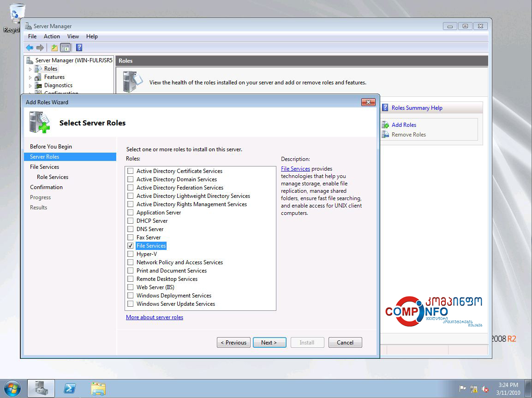Select Active Directory Rights Management Services text

pyautogui.click(x=191, y=204)
